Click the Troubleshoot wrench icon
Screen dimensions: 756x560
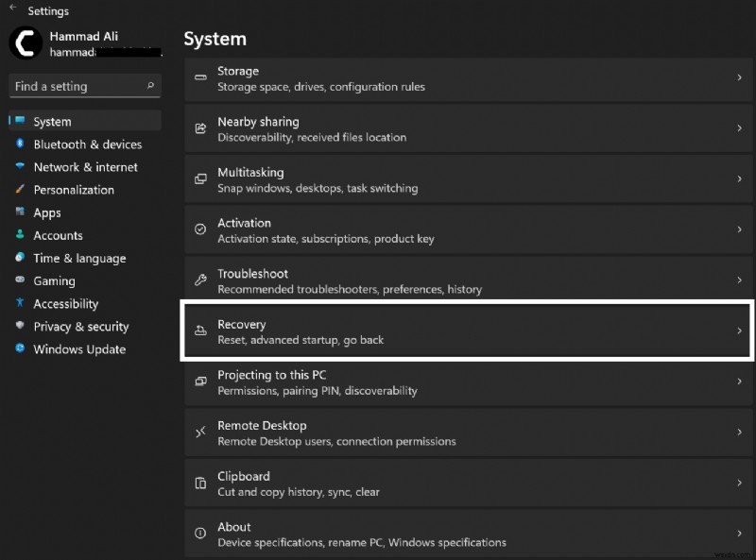(200, 280)
